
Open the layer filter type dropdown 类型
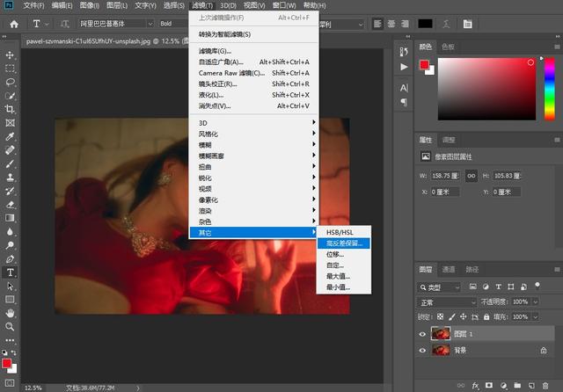[439, 287]
